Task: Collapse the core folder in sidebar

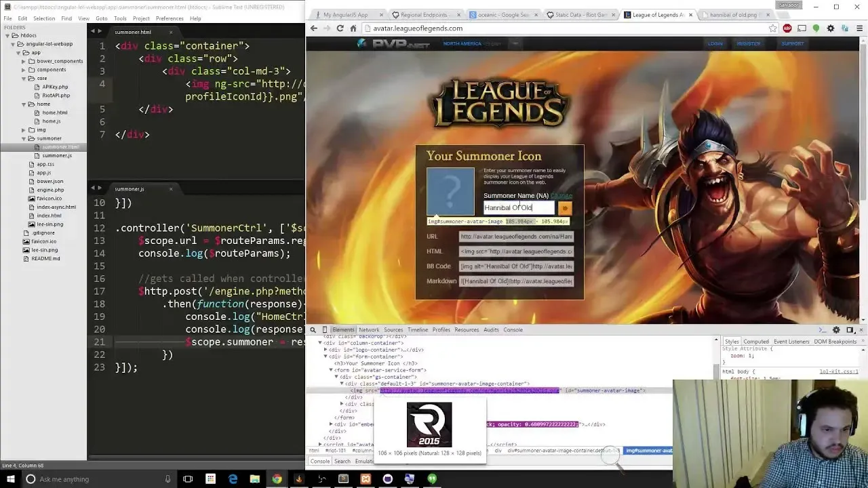Action: (x=24, y=79)
